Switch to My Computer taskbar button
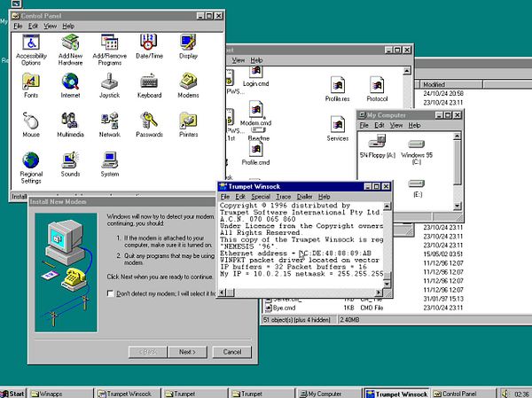This screenshot has height=398, width=532. (x=328, y=394)
